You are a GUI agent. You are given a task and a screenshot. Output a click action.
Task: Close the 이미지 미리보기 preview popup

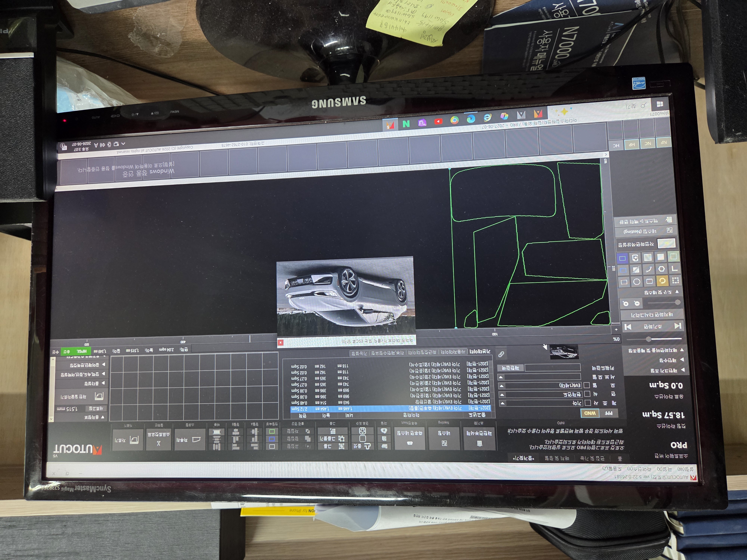click(x=280, y=343)
